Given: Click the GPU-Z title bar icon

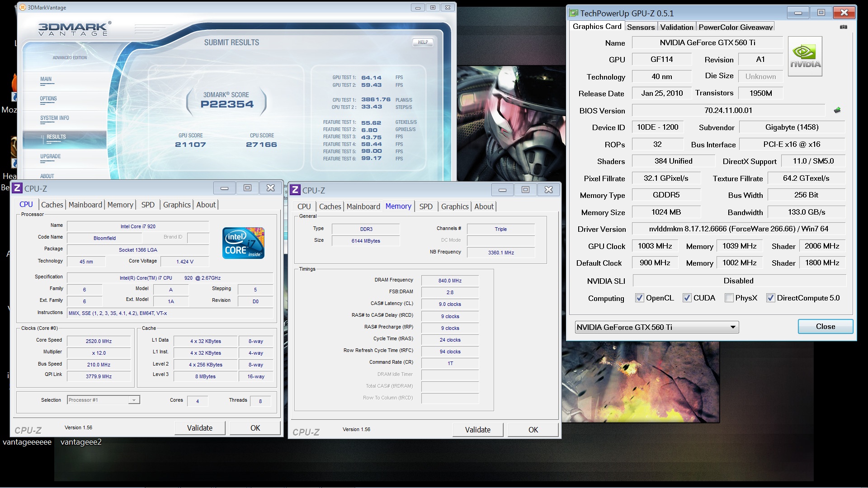Looking at the screenshot, I should click(x=574, y=13).
